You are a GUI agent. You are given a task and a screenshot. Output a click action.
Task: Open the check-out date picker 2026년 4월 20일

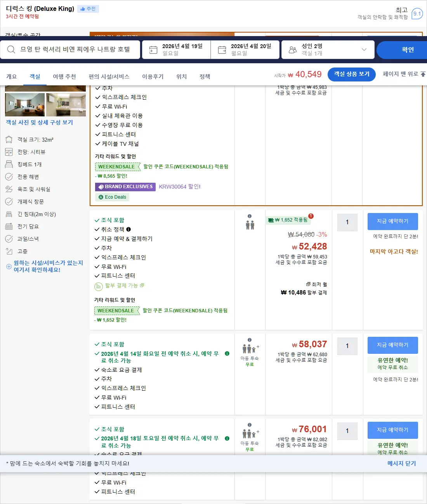[245, 50]
